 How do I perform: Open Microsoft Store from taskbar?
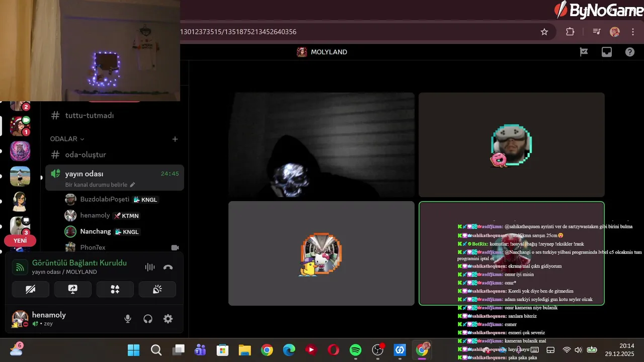coord(222,350)
